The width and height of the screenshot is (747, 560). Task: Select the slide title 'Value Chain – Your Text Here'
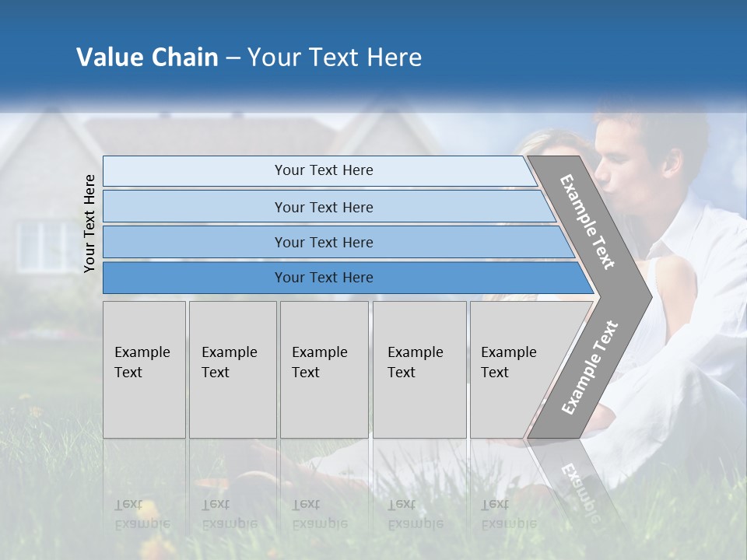click(x=249, y=57)
